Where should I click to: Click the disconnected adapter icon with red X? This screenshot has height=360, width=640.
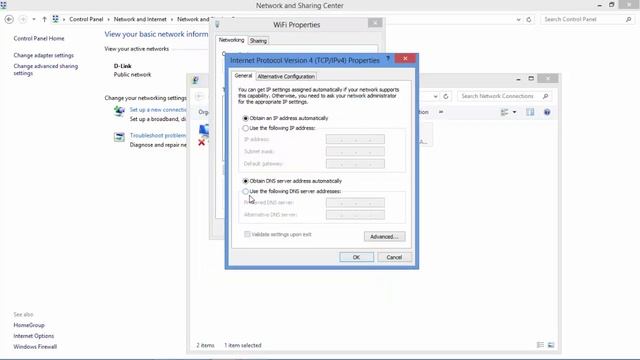(x=204, y=135)
